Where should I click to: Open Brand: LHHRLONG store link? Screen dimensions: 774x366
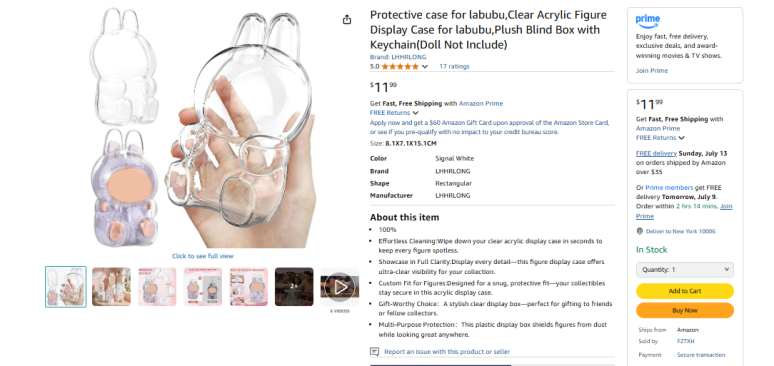coord(398,57)
